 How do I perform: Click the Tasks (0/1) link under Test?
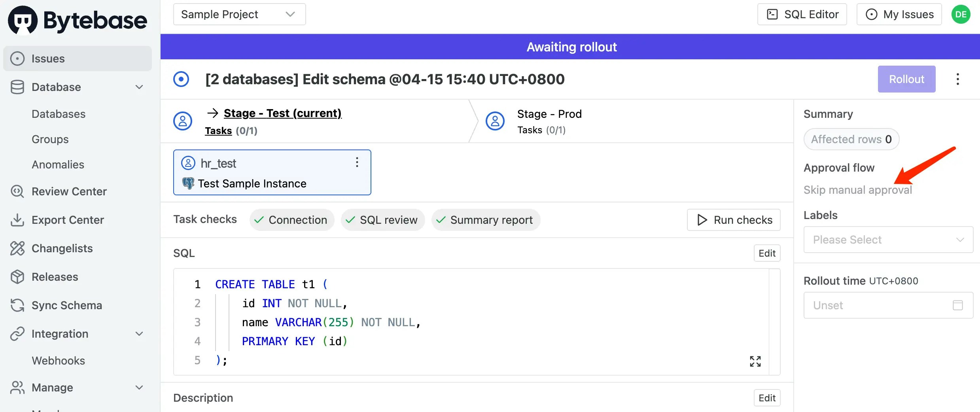click(231, 130)
